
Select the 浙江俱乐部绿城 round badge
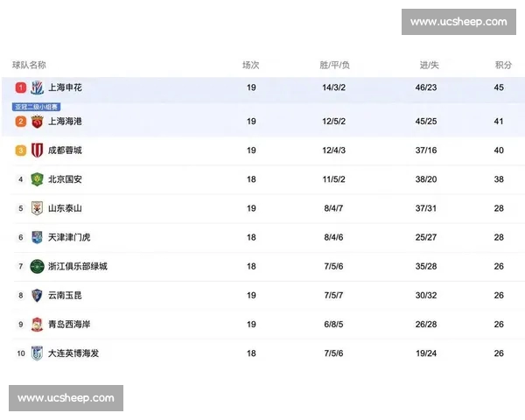tap(37, 266)
